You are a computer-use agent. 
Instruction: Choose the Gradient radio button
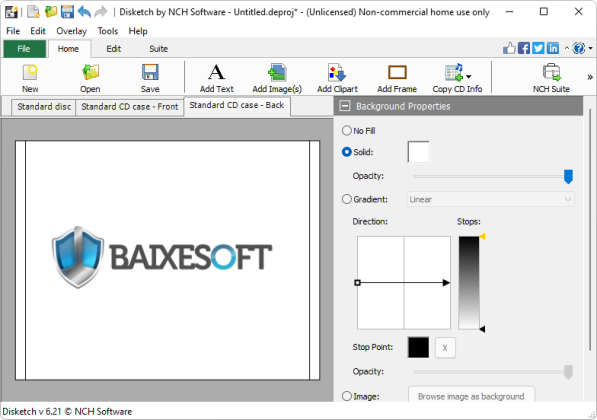coord(346,199)
